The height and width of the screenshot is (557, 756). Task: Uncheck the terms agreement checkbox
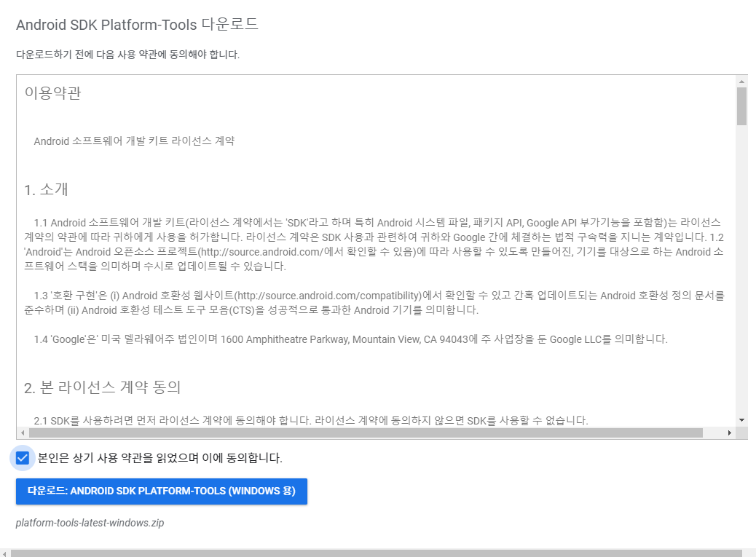[x=22, y=458]
